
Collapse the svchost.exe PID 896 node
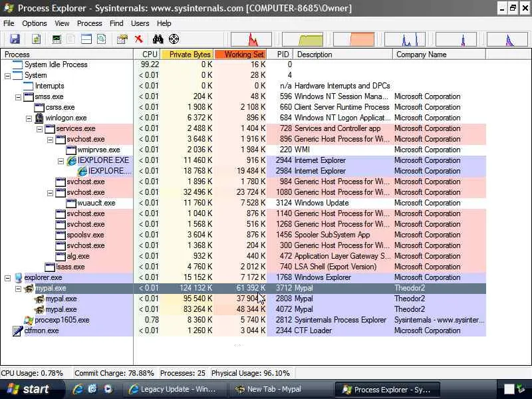(x=50, y=140)
